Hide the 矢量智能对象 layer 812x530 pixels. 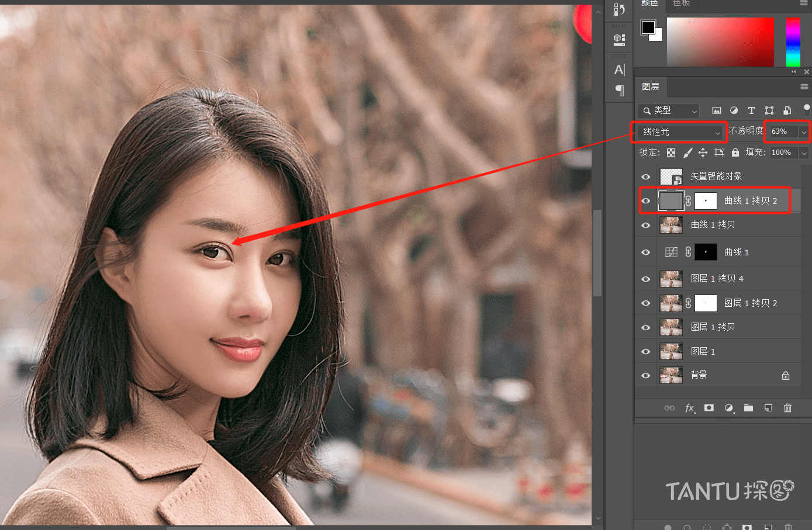coord(646,176)
